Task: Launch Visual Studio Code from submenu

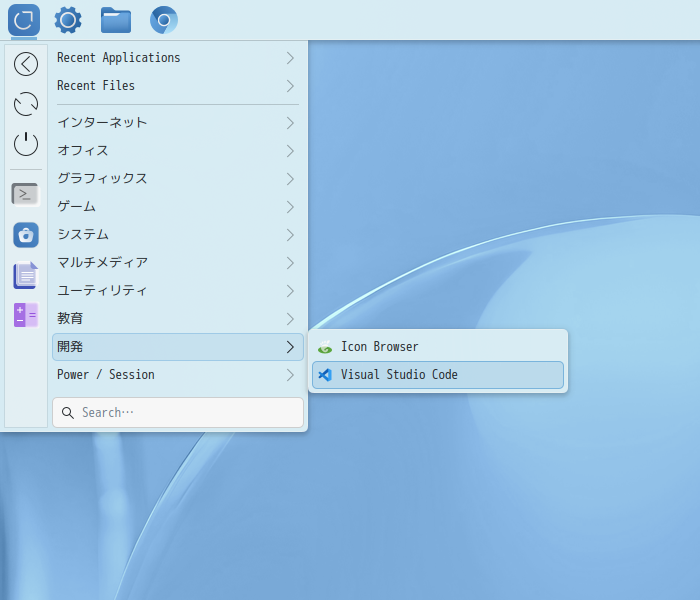Action: [x=438, y=375]
